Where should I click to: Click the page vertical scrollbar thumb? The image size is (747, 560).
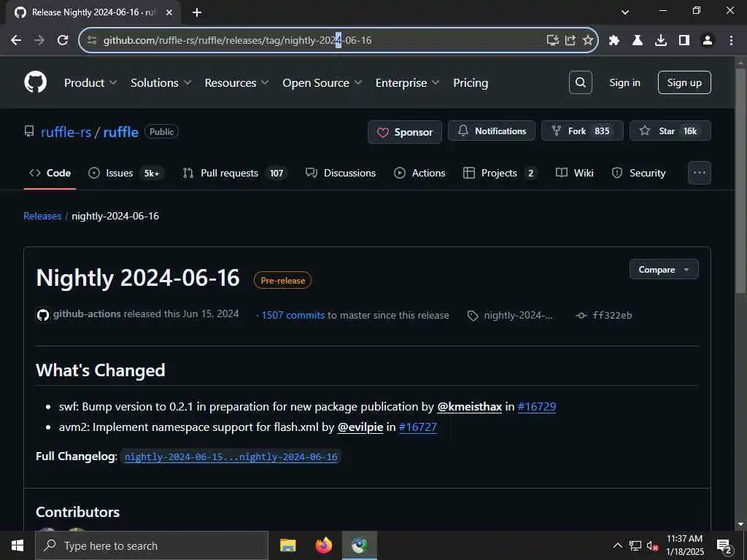pos(740,181)
